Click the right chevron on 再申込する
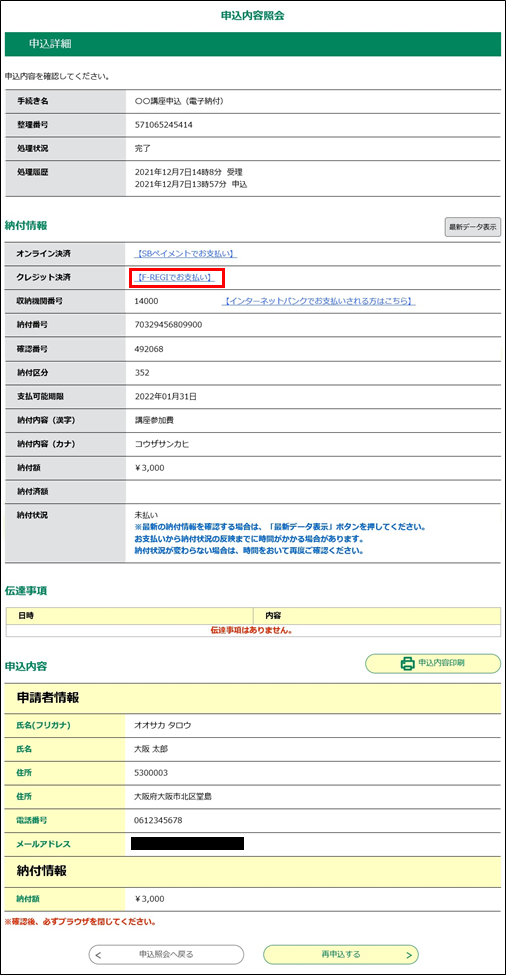 [408, 954]
